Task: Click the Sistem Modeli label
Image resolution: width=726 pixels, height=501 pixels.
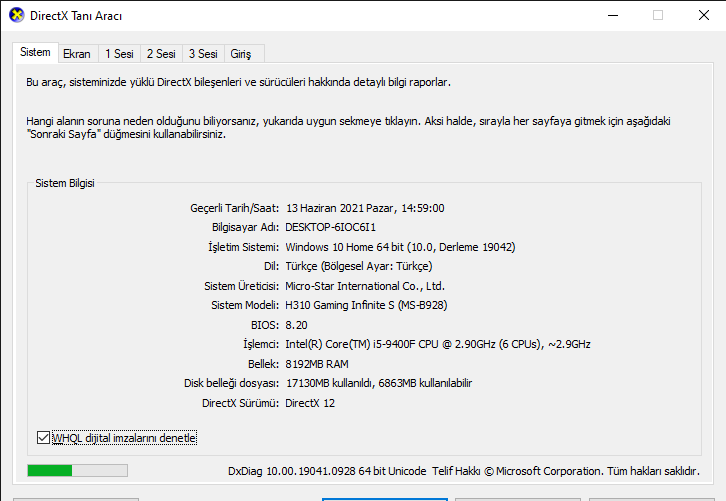Action: point(245,305)
